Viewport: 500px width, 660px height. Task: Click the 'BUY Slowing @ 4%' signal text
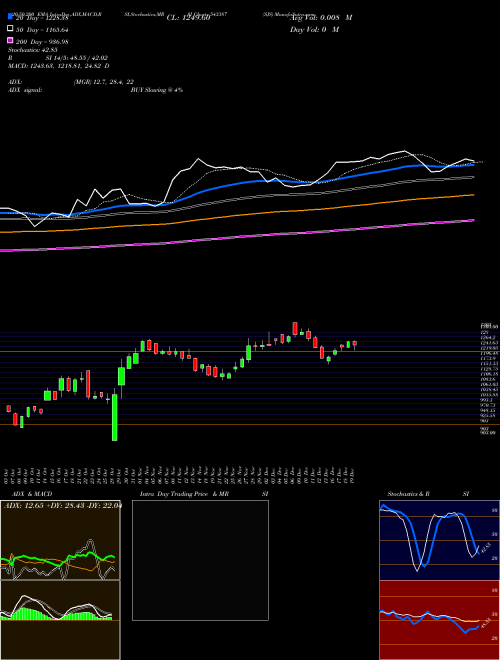click(x=157, y=90)
